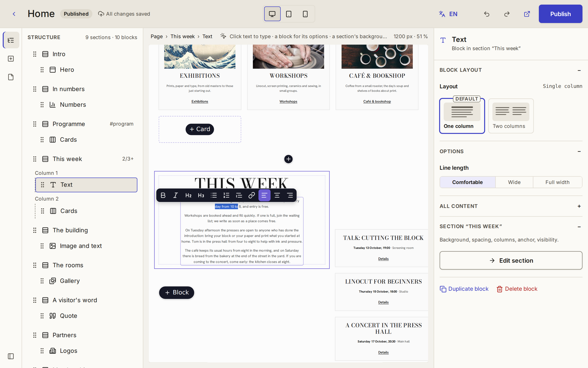588x368 pixels.
Task: Redo the last change
Action: [507, 14]
